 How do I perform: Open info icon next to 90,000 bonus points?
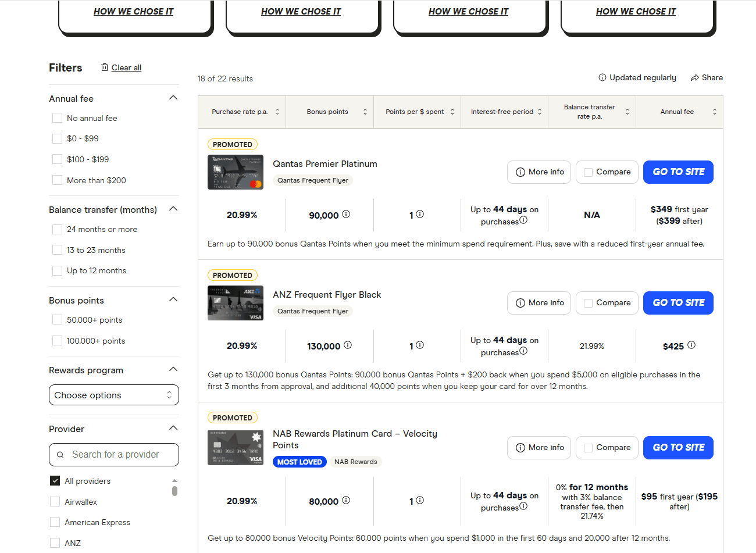pos(346,214)
